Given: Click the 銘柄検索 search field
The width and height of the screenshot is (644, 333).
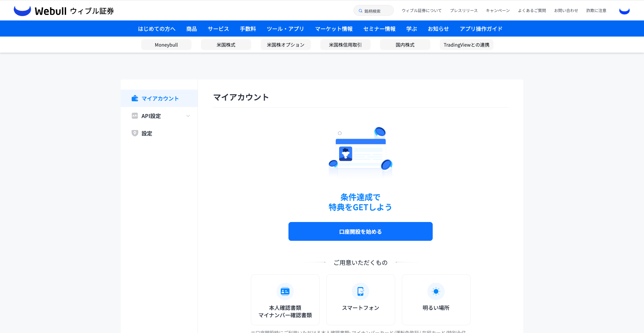Looking at the screenshot, I should coord(374,11).
